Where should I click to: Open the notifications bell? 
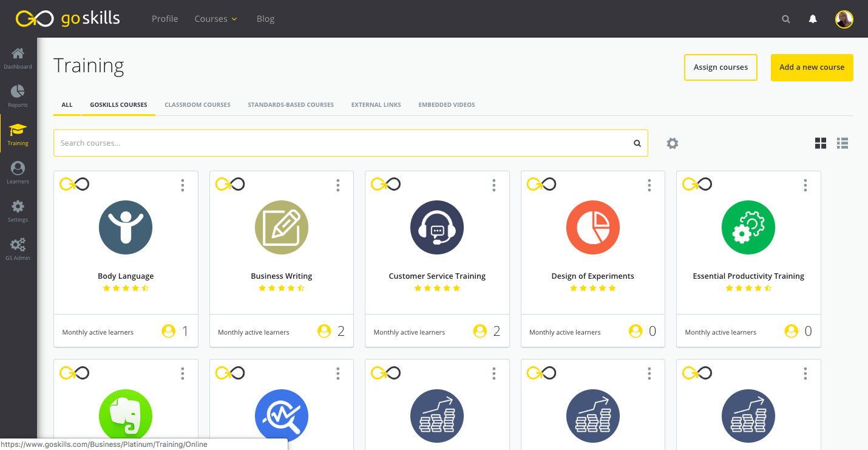coord(813,19)
